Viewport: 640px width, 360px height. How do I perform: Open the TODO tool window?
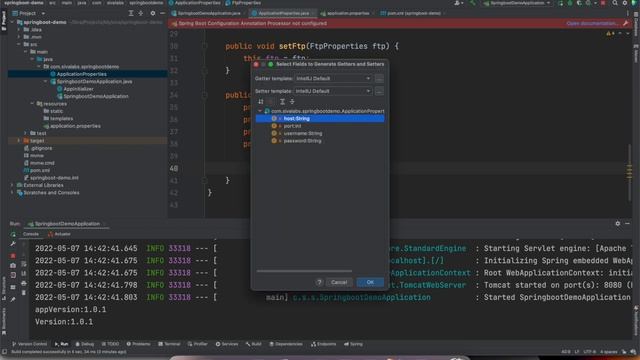(x=110, y=344)
